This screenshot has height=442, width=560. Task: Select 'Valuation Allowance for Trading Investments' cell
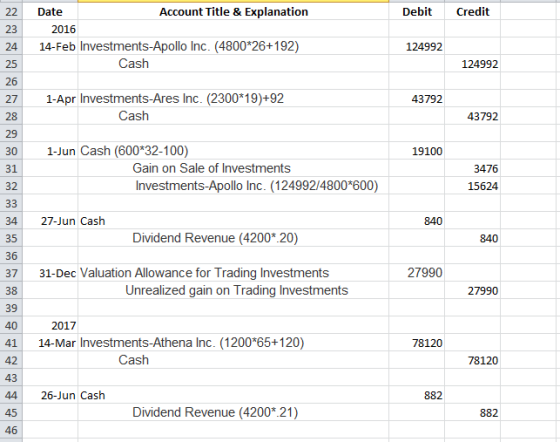[233, 273]
